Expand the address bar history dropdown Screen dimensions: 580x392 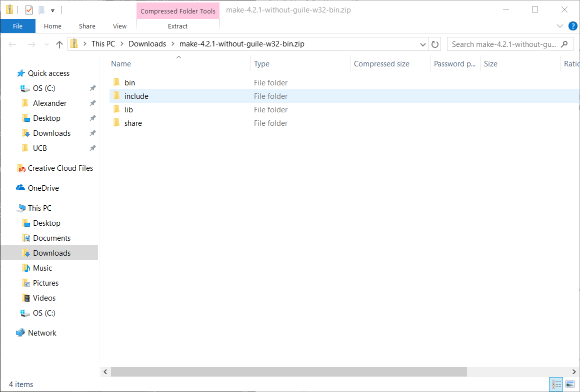click(x=423, y=44)
